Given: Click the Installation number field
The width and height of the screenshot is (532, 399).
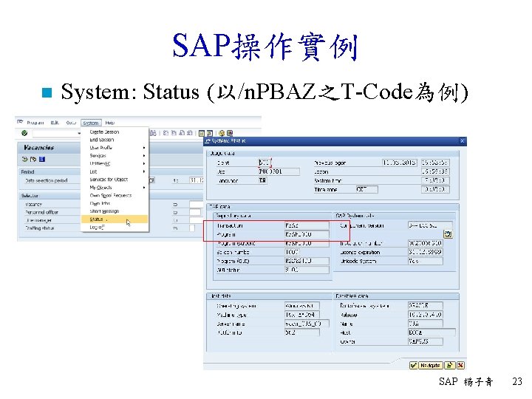Looking at the screenshot, I should coord(425,243).
